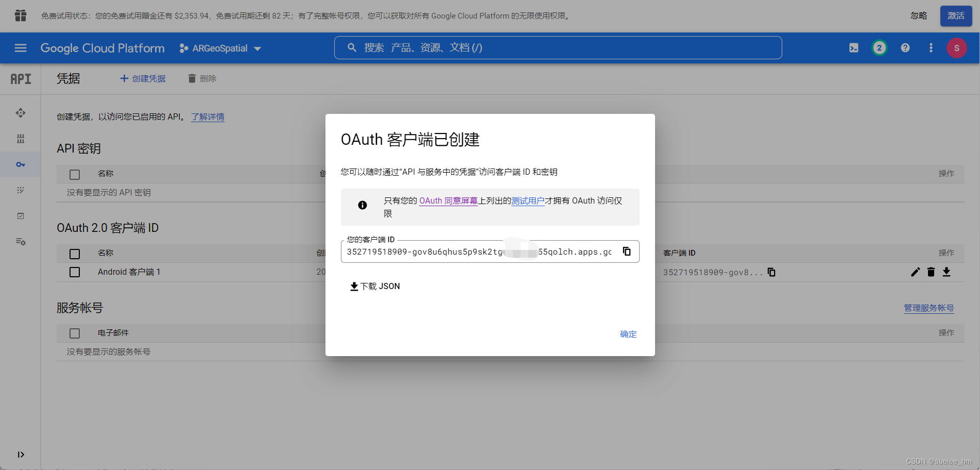Click the search products and resources field

point(558,48)
